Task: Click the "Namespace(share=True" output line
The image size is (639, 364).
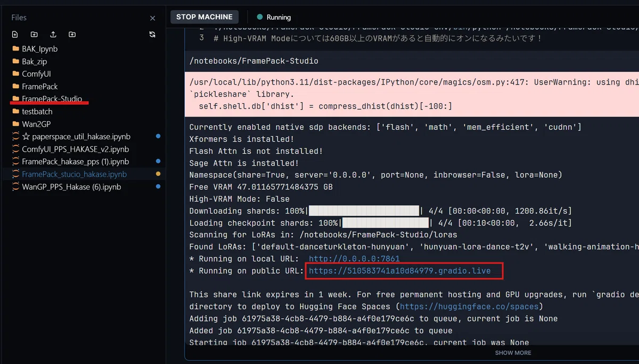Action: (x=376, y=175)
